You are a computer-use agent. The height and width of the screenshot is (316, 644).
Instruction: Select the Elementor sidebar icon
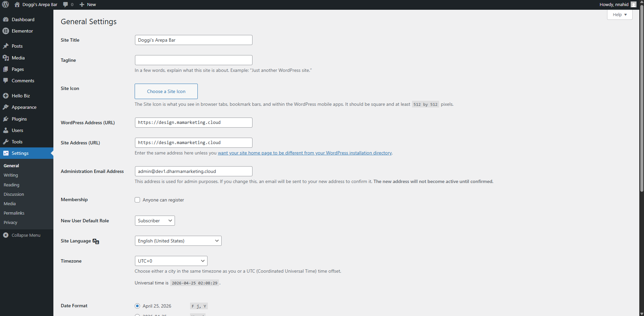(x=6, y=31)
